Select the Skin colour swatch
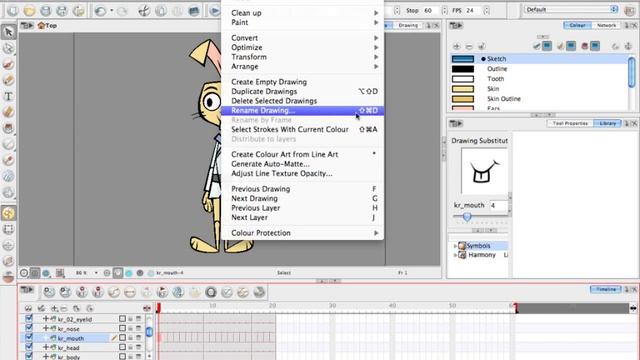 click(462, 89)
